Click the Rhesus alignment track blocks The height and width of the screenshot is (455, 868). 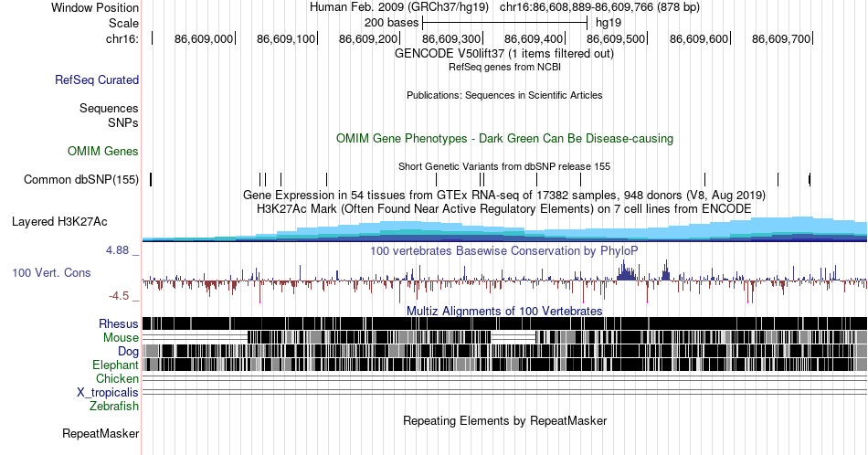tap(504, 323)
